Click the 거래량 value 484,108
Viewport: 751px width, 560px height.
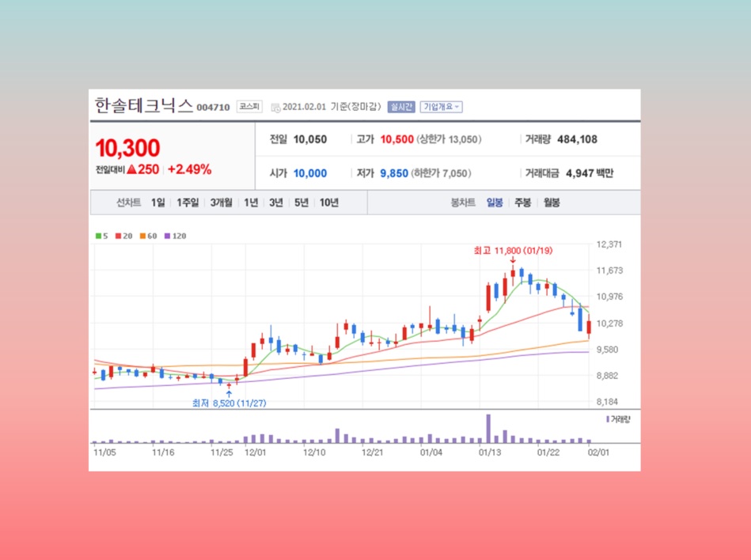[577, 140]
